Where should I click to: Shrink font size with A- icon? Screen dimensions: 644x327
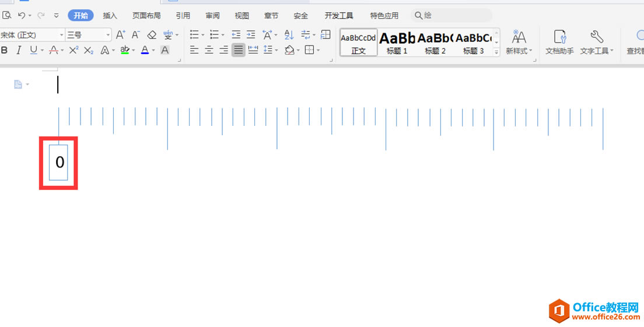tap(135, 35)
